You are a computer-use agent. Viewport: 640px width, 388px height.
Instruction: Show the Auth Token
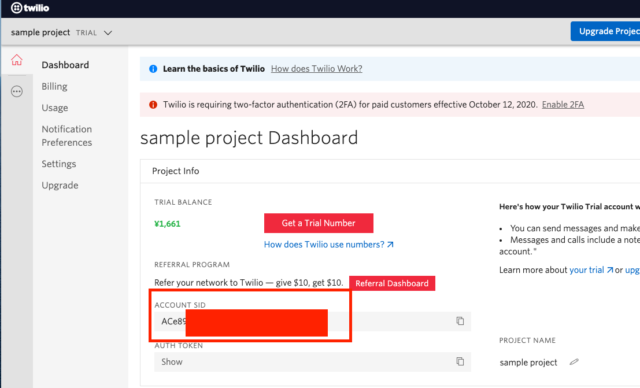point(172,362)
